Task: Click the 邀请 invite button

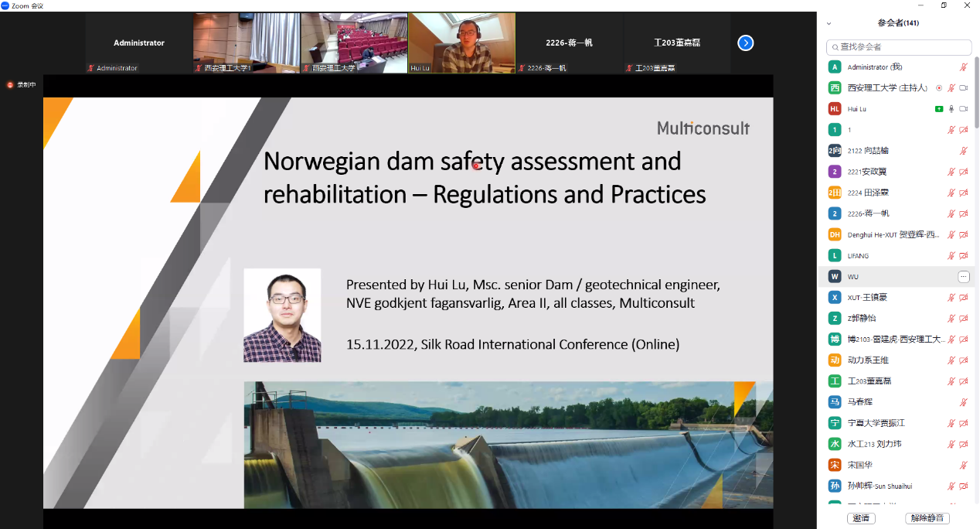Action: tap(861, 518)
